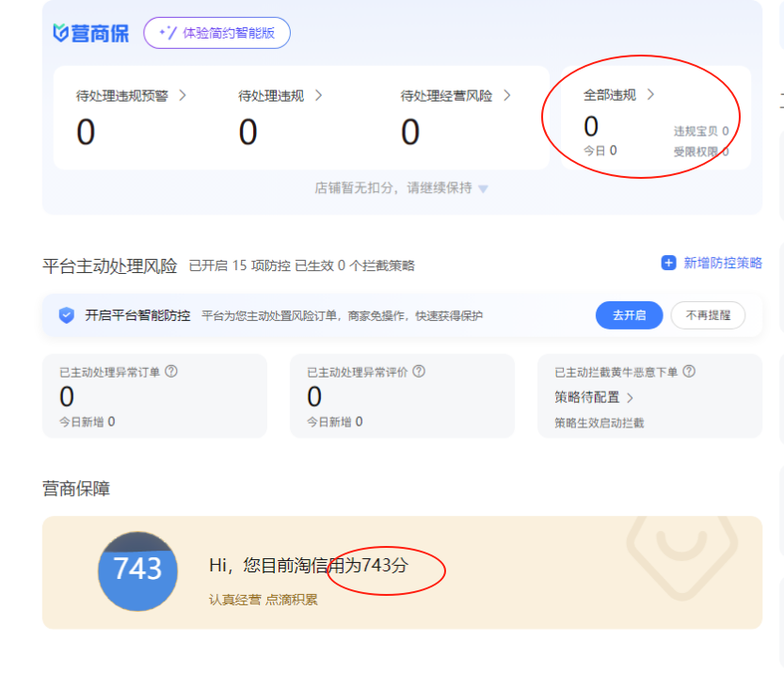Click help icon beside 已主动处理异常评价
Screen dimensions: 784x674
(x=419, y=372)
